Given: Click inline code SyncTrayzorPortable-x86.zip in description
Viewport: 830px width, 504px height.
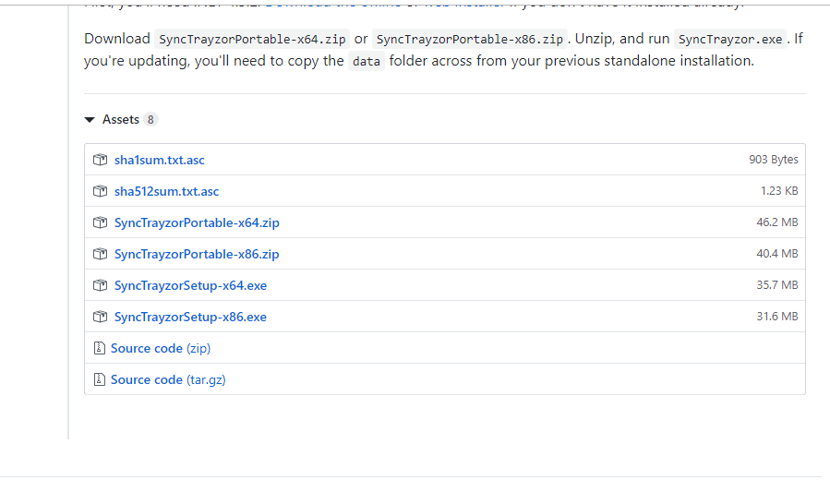Looking at the screenshot, I should pos(470,39).
